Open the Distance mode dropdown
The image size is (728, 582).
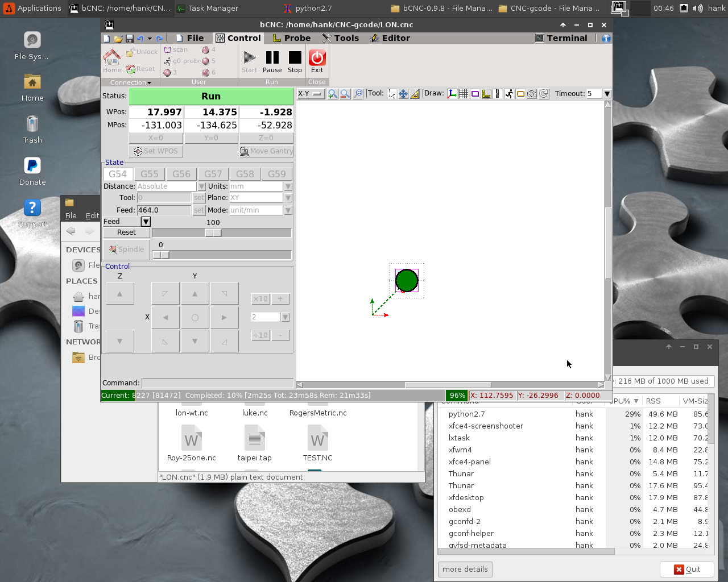coord(201,186)
